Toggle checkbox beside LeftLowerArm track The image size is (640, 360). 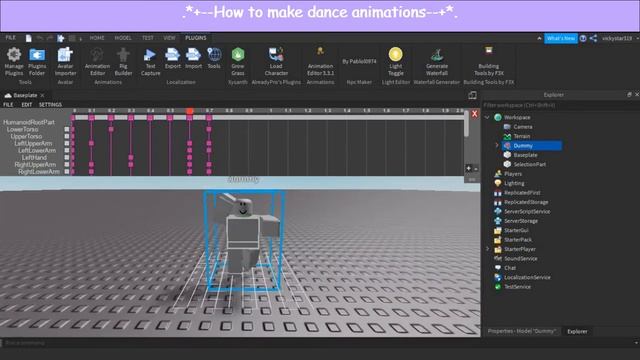pyautogui.click(x=67, y=150)
